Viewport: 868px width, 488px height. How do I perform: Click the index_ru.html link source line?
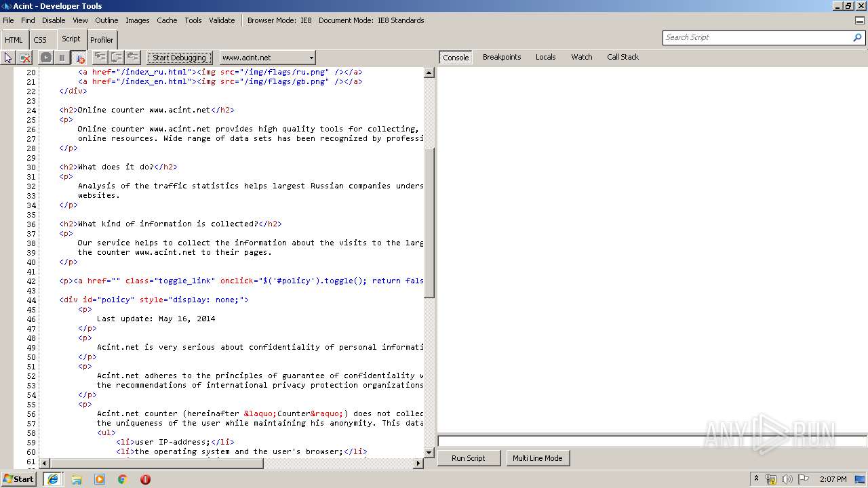point(220,72)
